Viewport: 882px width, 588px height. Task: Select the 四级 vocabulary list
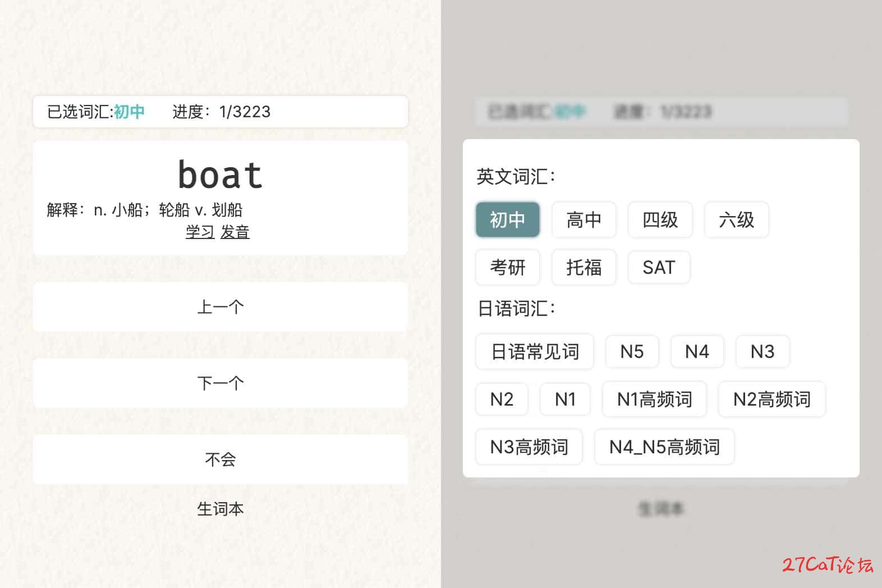(660, 219)
